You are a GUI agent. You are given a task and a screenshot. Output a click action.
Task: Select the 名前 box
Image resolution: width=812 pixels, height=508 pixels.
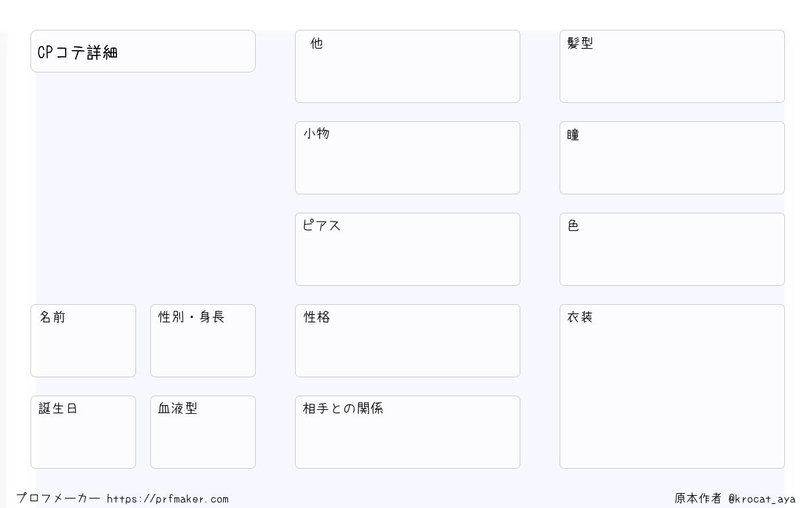[83, 341]
